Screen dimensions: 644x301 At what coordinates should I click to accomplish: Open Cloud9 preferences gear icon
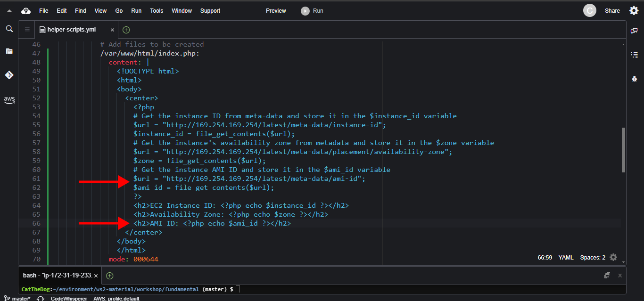click(x=634, y=10)
